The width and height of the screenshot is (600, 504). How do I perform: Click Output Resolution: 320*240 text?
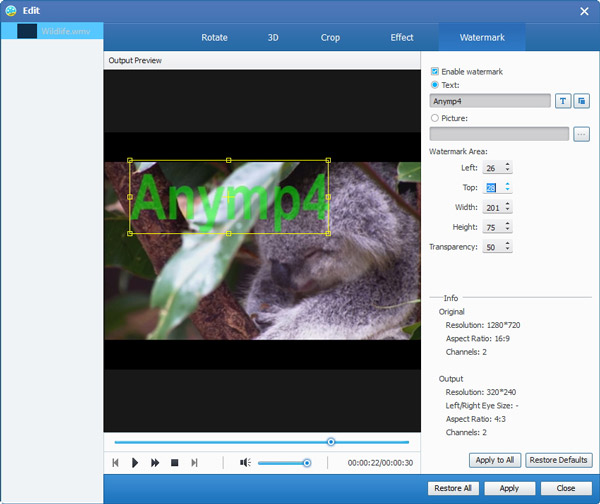tap(481, 392)
